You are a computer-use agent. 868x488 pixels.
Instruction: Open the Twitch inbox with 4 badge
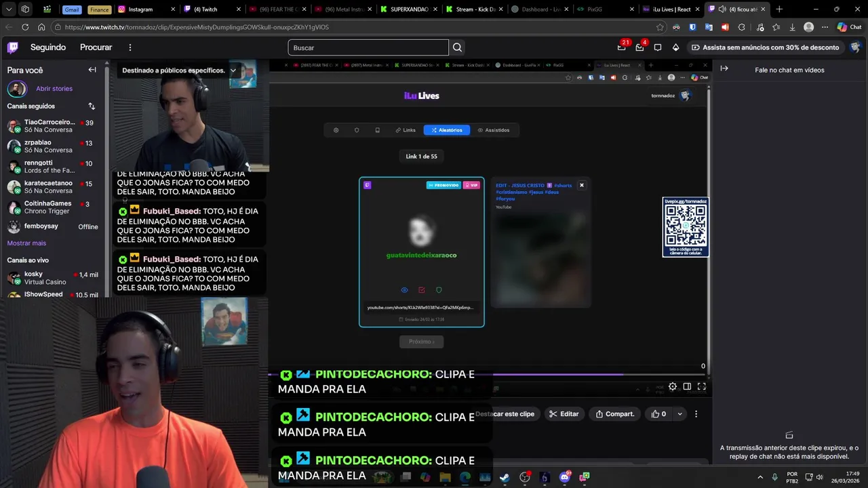click(639, 47)
